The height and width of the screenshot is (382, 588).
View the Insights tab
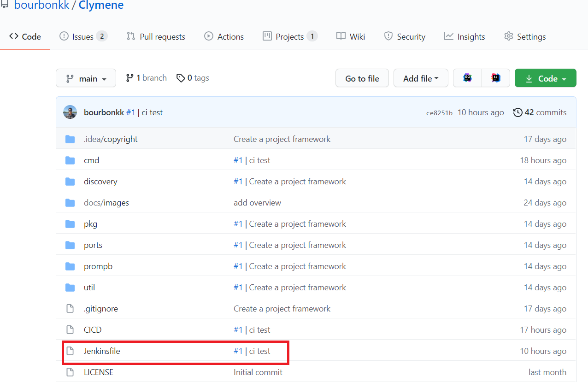(465, 37)
